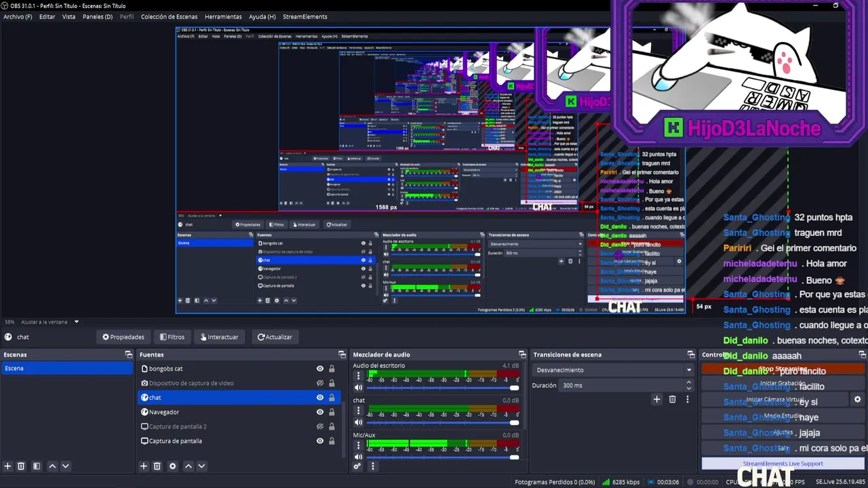This screenshot has width=868, height=488.
Task: Delete the selected scene via trash icon
Action: [21, 466]
